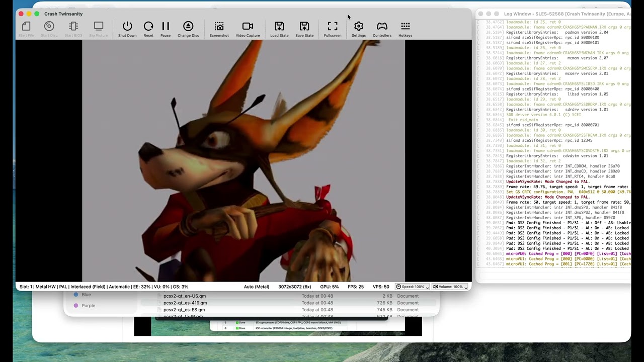Click the 726 KB file size cell
This screenshot has height=362, width=644.
point(384,303)
